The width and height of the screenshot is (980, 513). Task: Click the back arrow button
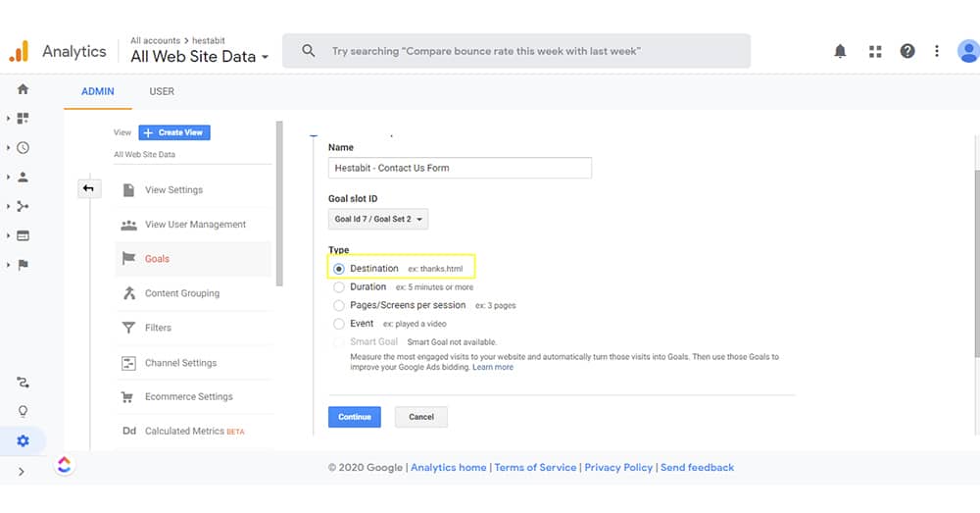(x=89, y=188)
